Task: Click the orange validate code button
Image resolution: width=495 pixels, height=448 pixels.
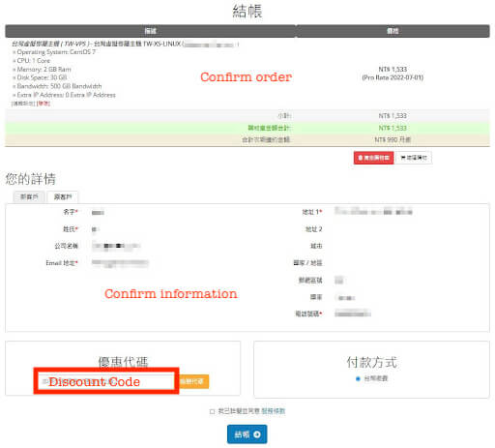Action: click(192, 381)
